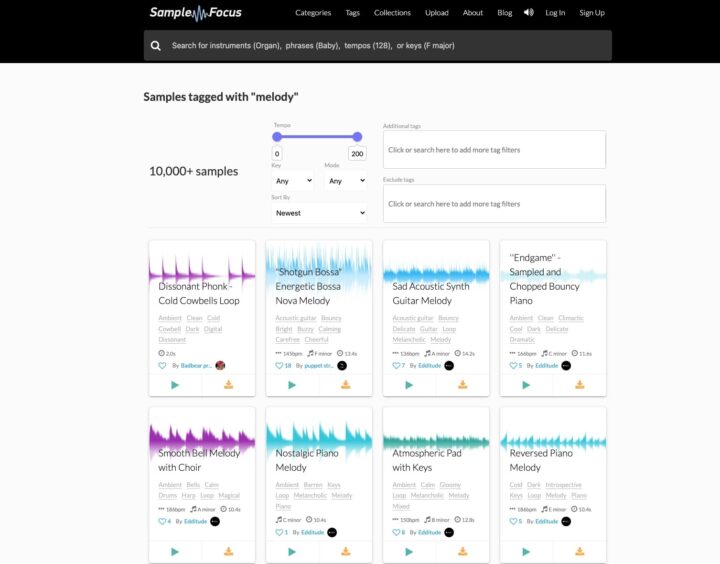Like the Sad Acoustic Synth Guitar Melody

click(x=397, y=366)
